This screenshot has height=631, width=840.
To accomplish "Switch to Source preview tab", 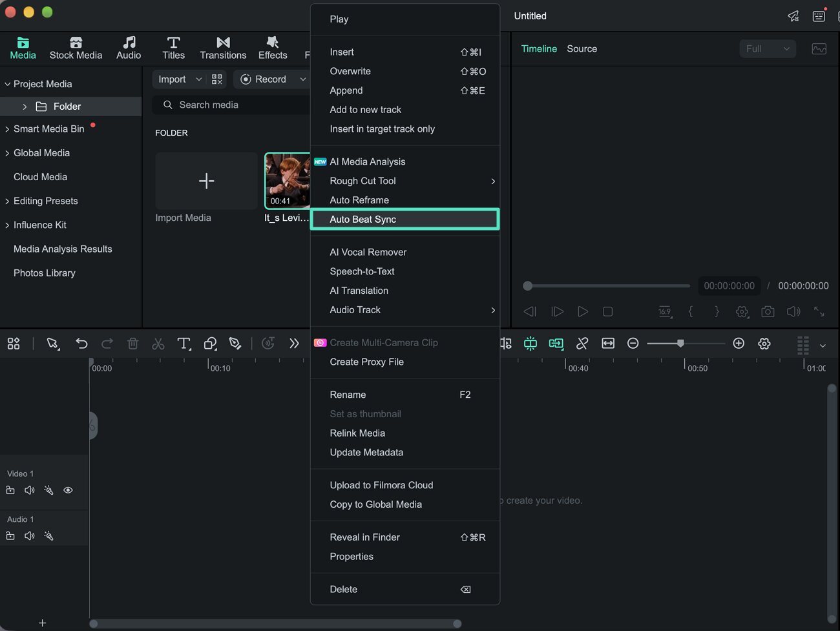I will pyautogui.click(x=582, y=48).
